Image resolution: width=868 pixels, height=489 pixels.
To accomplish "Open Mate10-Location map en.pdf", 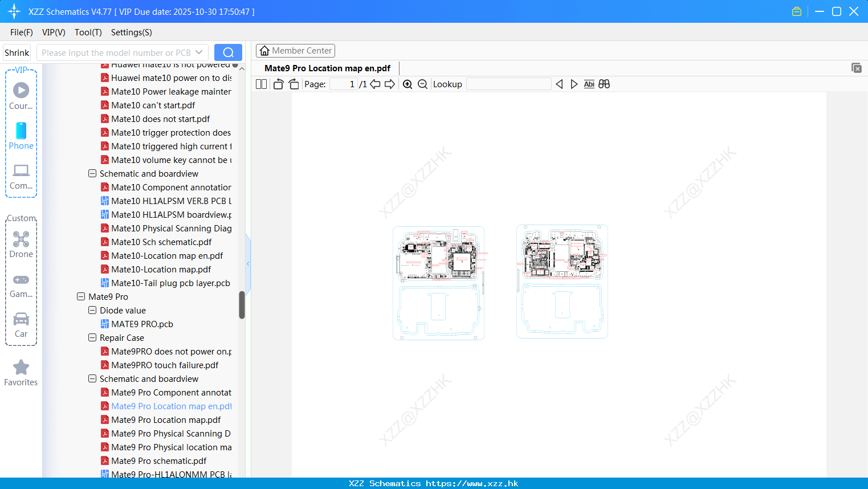I will click(167, 256).
